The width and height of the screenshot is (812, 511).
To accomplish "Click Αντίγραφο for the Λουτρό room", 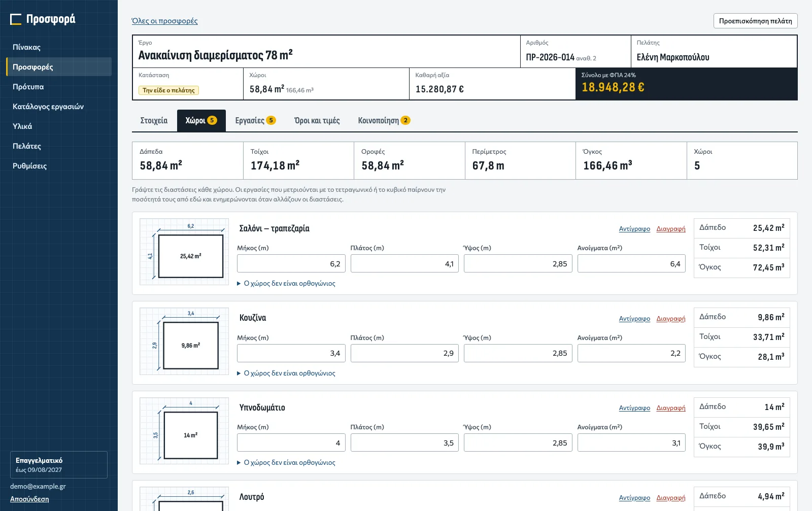I will coord(634,498).
